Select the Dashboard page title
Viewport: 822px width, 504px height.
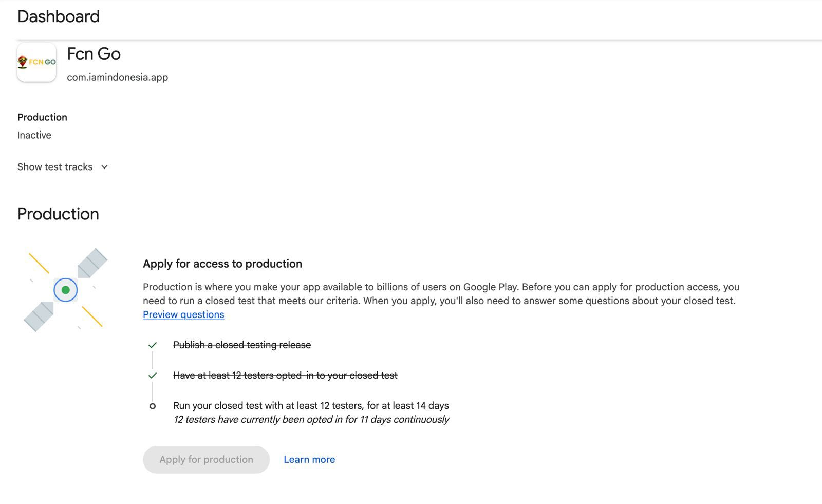pyautogui.click(x=59, y=16)
